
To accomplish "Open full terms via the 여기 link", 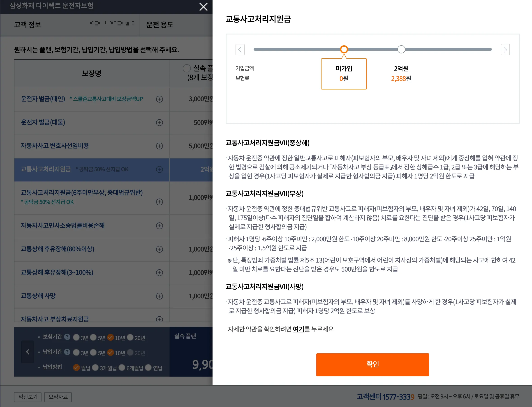I will click(x=298, y=329).
